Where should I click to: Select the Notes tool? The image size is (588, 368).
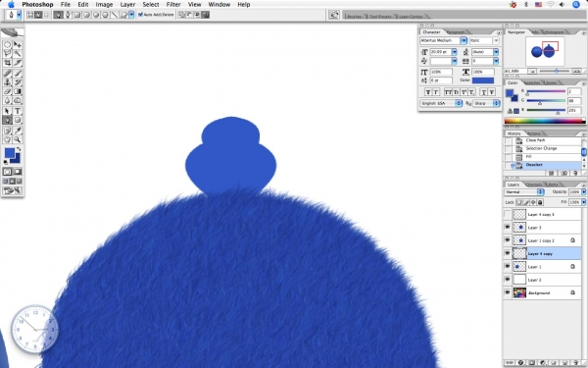(x=7, y=131)
